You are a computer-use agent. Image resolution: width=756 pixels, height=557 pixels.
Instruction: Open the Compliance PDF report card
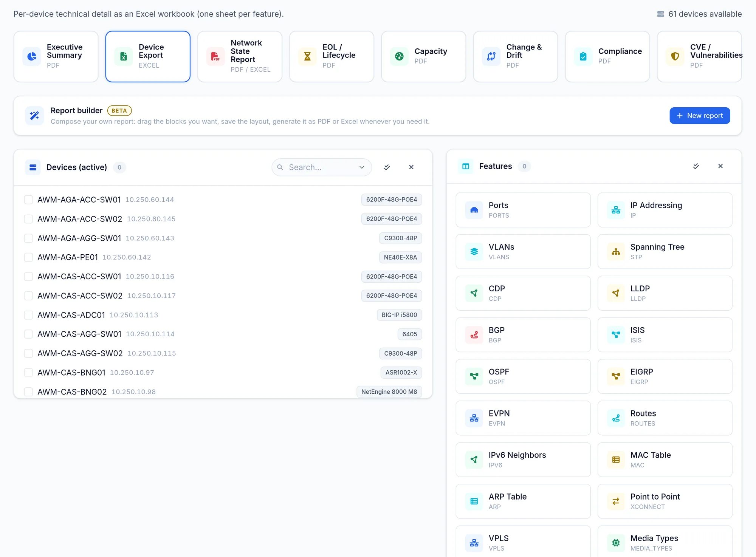[x=607, y=56]
